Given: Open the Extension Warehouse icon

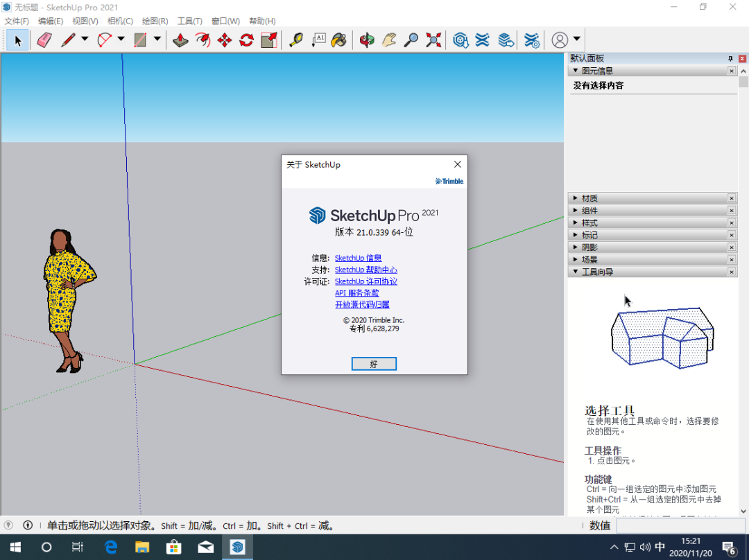Looking at the screenshot, I should pos(483,40).
